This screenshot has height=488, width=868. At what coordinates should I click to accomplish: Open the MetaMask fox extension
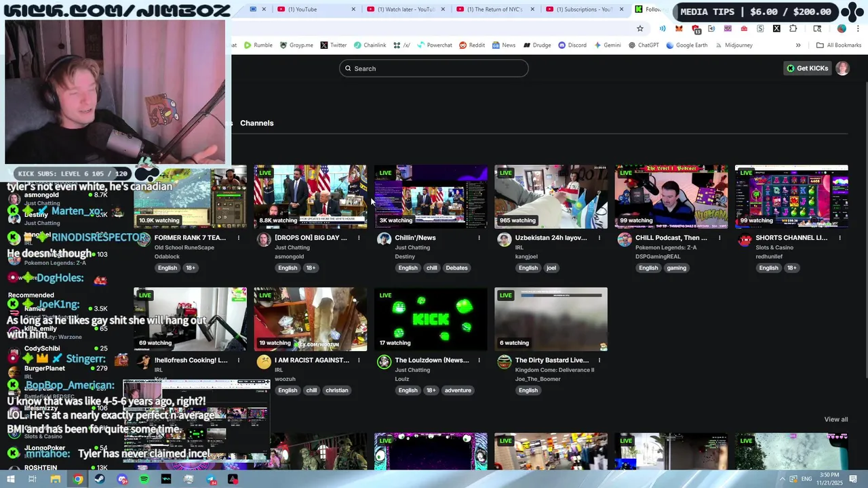pyautogui.click(x=679, y=28)
